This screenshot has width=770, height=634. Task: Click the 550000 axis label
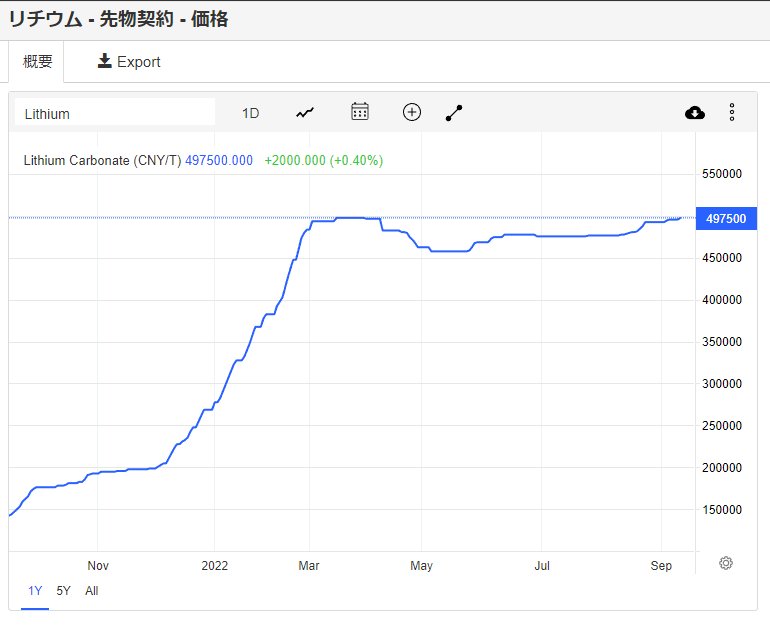722,174
